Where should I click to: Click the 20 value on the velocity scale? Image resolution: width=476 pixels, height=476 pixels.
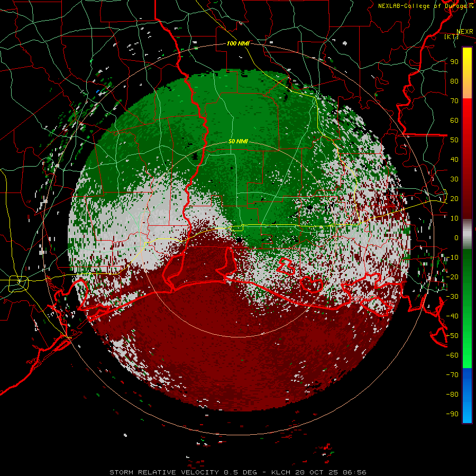point(454,199)
